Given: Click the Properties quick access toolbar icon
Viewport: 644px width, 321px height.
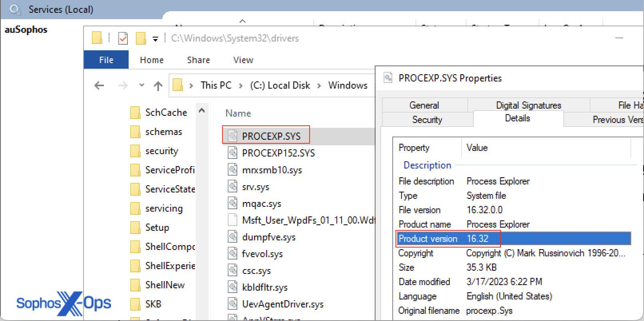Looking at the screenshot, I should coord(123,38).
